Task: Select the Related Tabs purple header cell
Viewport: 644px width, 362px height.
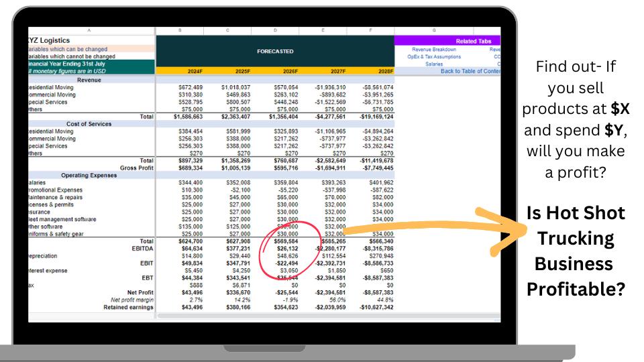Action: tap(447, 41)
